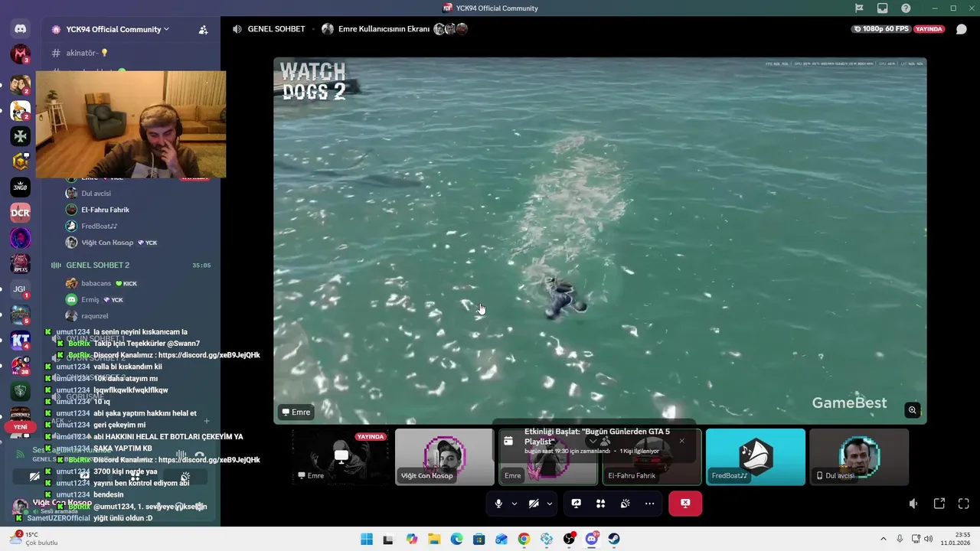Image resolution: width=980 pixels, height=551 pixels.
Task: Open the inbox icon in the title bar
Action: [x=883, y=8]
